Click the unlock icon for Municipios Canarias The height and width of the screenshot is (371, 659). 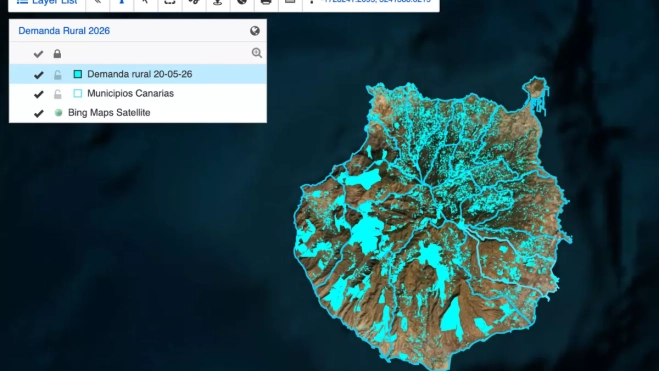[58, 94]
